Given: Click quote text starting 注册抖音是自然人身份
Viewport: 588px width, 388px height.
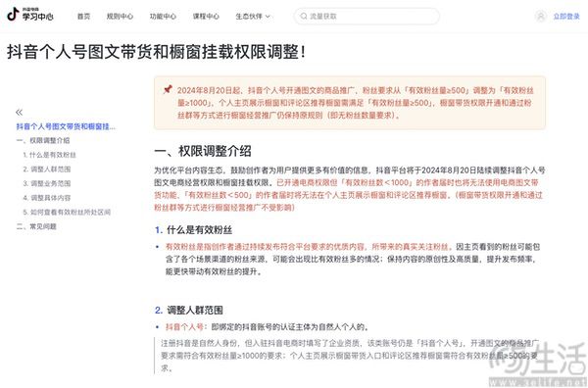Looking at the screenshot, I should (350, 356).
